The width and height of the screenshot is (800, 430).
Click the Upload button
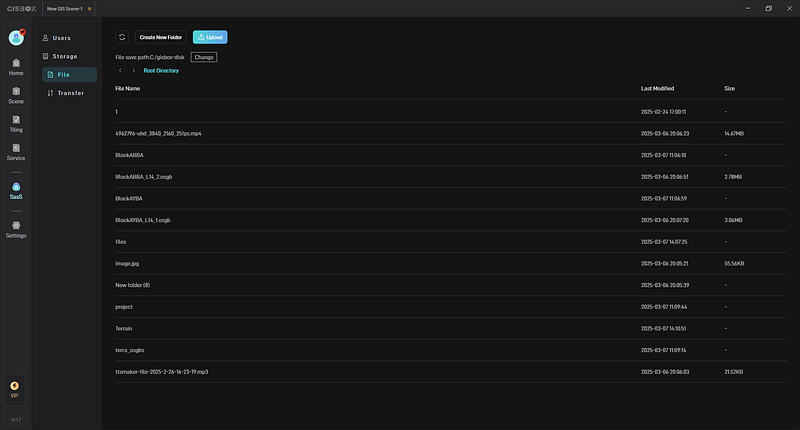click(210, 37)
